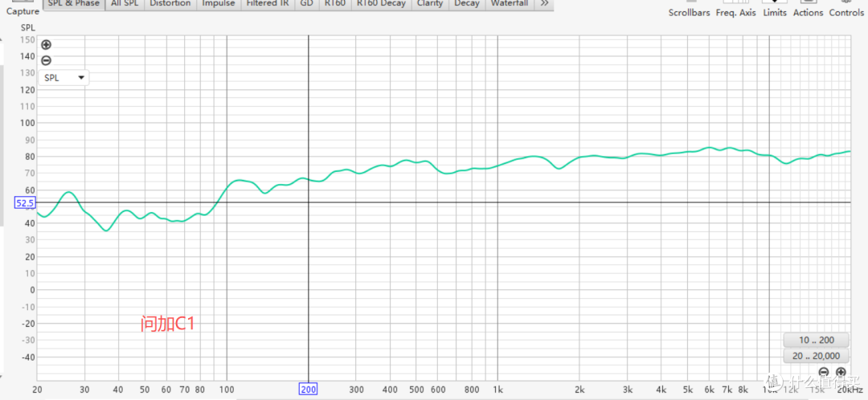Click the 52.5 cursor SPL value label

[x=25, y=203]
